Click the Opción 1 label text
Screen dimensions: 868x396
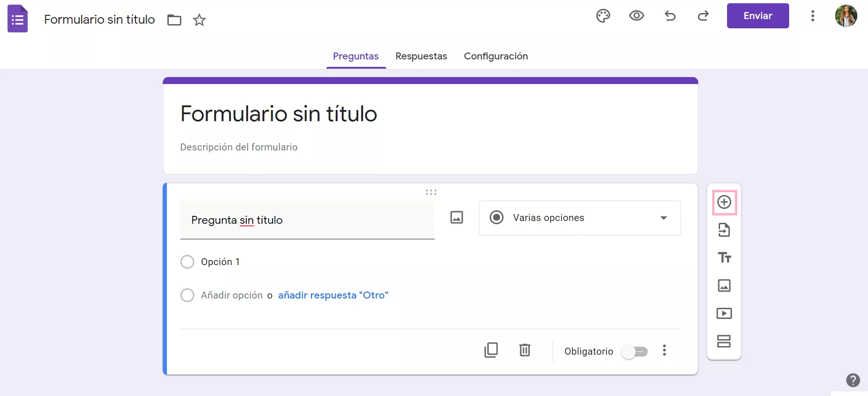point(220,262)
